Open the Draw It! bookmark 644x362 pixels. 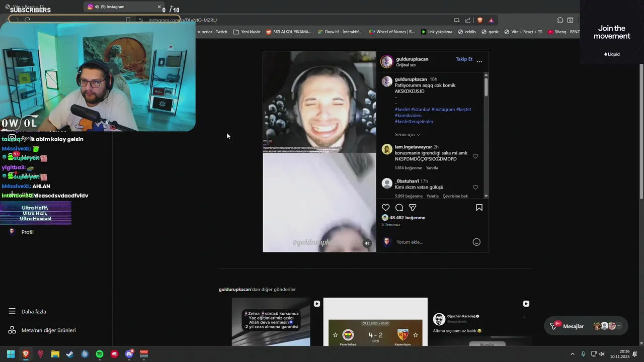coord(339,32)
